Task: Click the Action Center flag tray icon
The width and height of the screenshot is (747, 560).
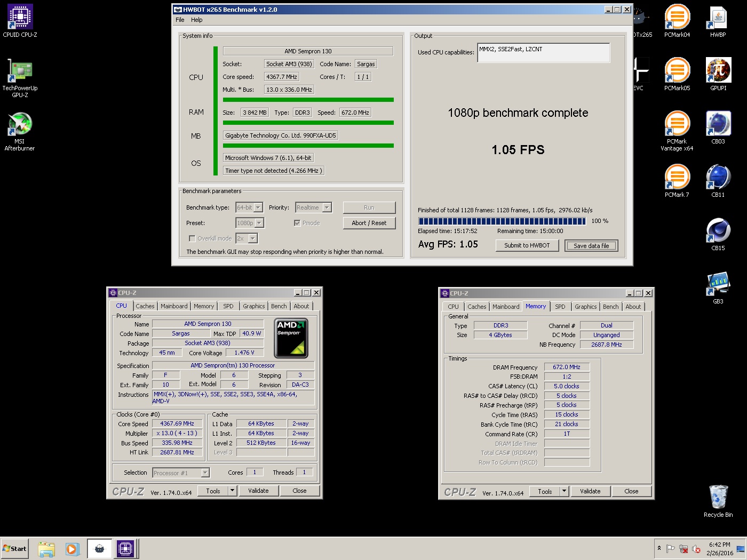Action: tap(671, 549)
